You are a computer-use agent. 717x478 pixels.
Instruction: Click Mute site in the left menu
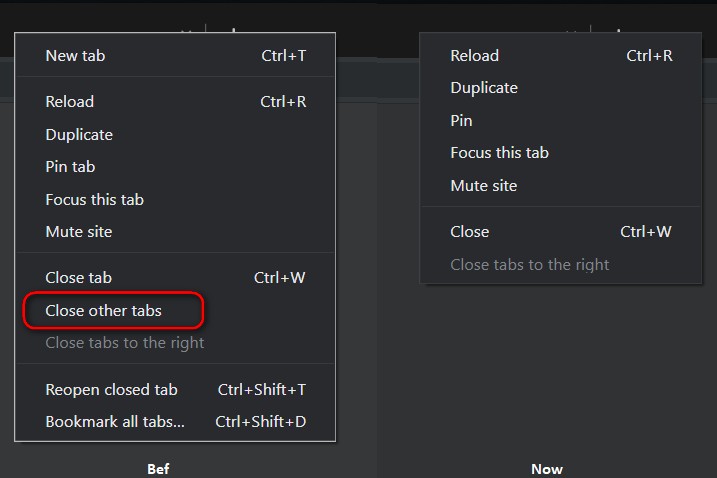click(175, 231)
